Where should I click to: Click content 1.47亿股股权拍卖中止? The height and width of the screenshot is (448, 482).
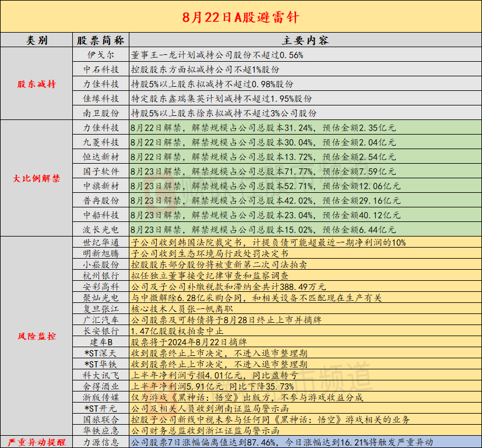coord(177,331)
